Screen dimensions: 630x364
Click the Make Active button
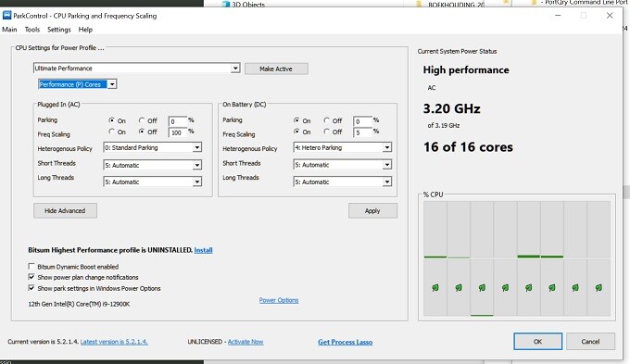coord(276,69)
